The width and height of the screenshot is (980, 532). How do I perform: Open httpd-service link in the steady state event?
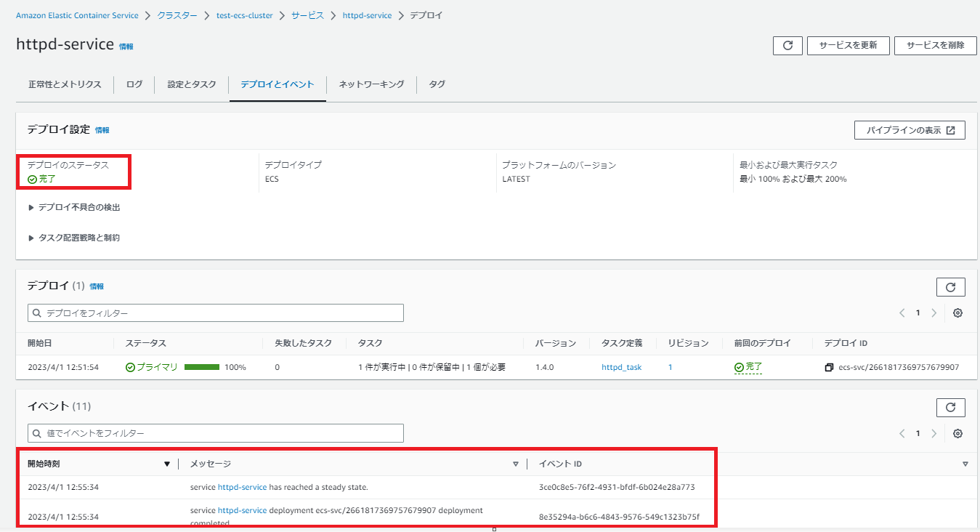(x=243, y=487)
